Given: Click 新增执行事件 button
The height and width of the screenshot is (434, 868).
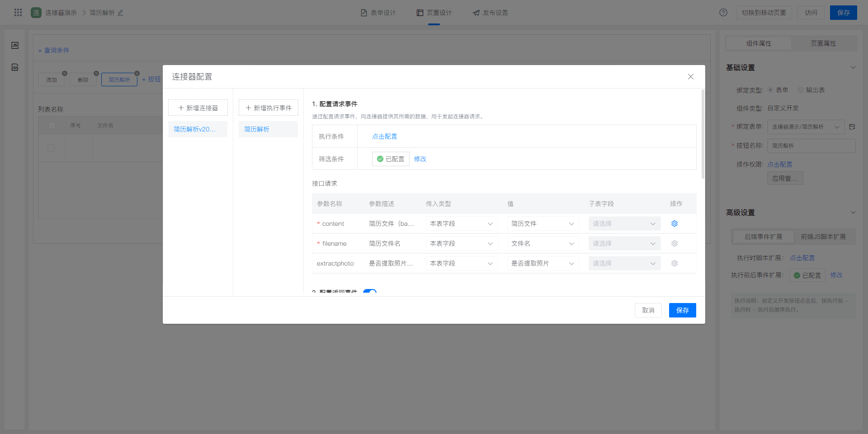Looking at the screenshot, I should (x=269, y=108).
